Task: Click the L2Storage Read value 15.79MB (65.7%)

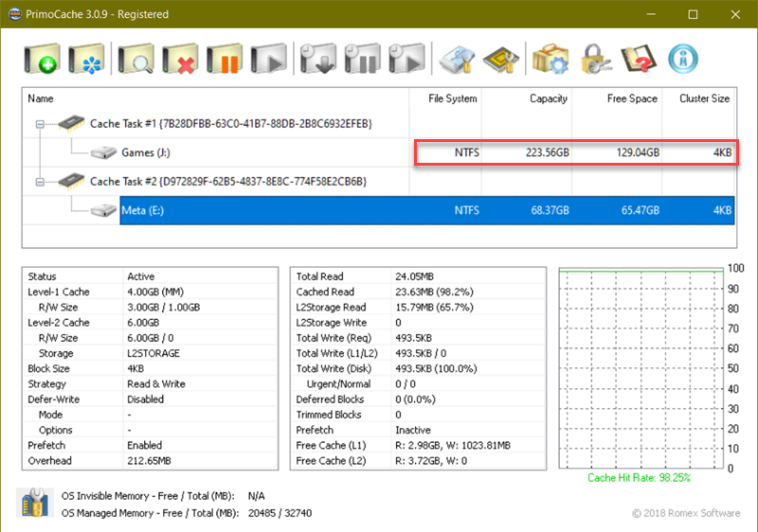Action: (434, 308)
